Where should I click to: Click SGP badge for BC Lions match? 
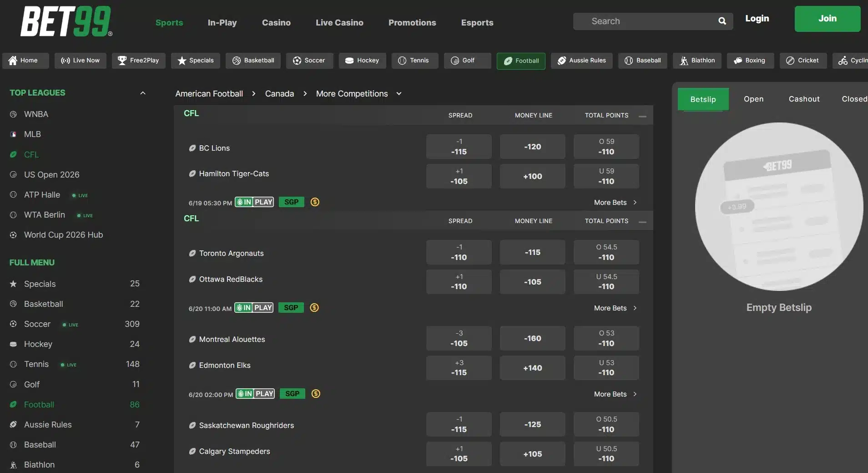pyautogui.click(x=291, y=202)
